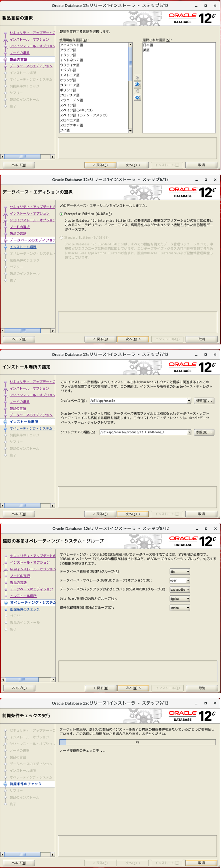Click ヘルプ(H) button in Step 6/12 window
This screenshot has width=221, height=868.
tap(19, 339)
